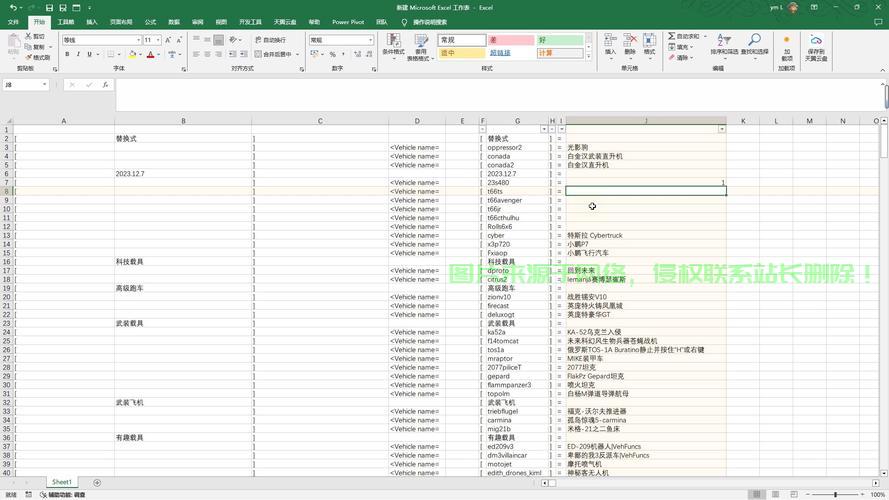This screenshot has width=889, height=500.
Task: Click the decrease indent icon
Action: click(232, 54)
